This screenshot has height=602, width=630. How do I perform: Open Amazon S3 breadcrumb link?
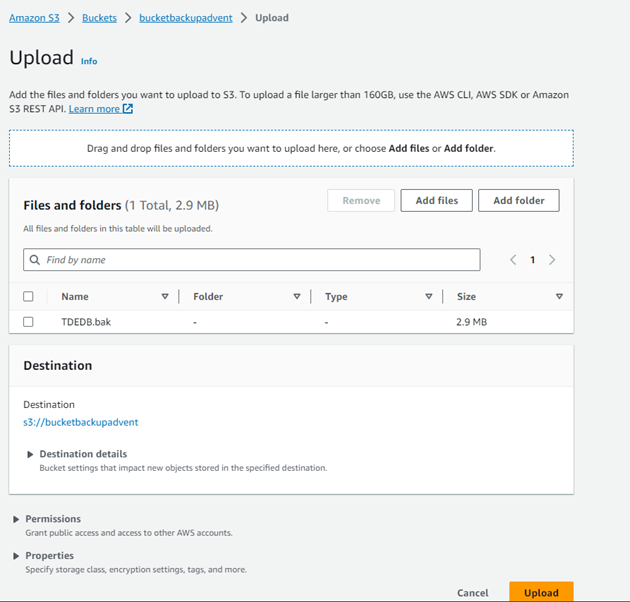click(34, 18)
